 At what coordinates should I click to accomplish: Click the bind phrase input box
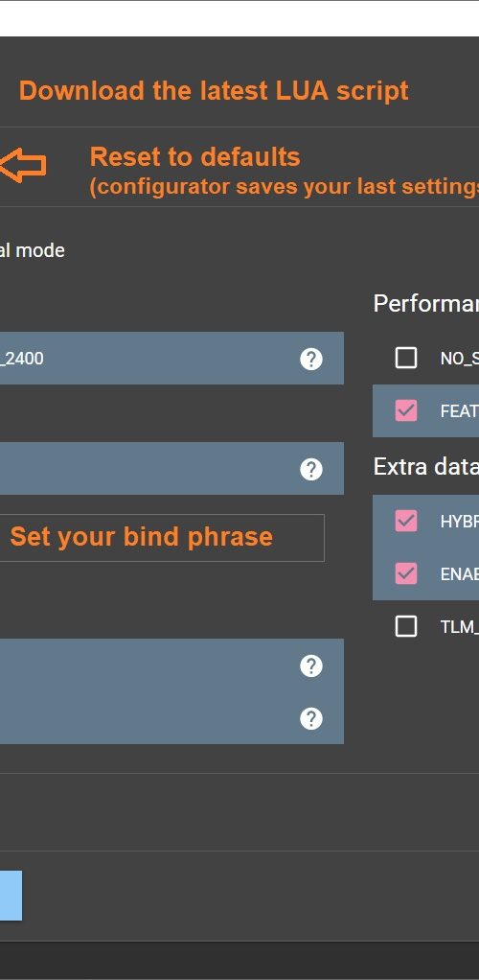click(162, 538)
